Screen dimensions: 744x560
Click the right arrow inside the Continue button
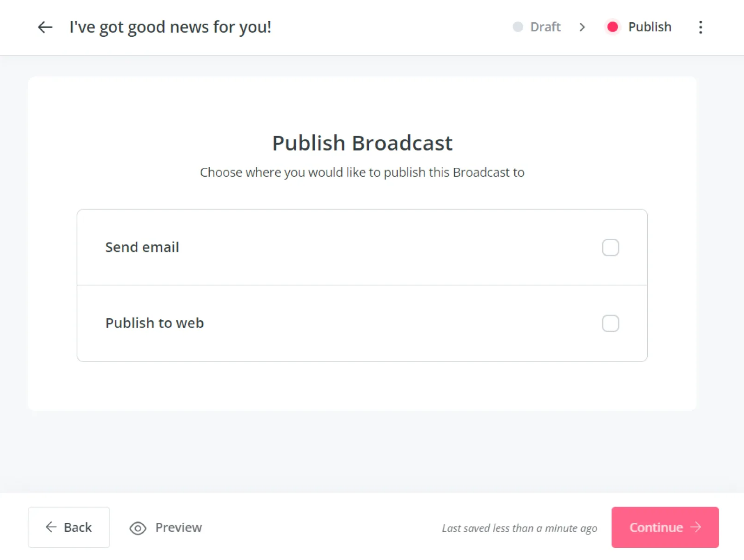click(696, 527)
